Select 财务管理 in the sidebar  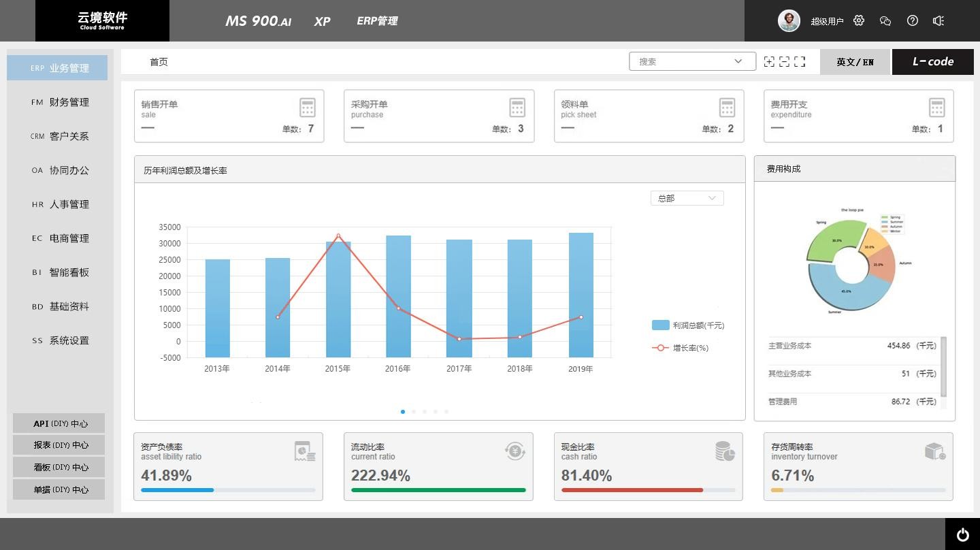click(60, 102)
